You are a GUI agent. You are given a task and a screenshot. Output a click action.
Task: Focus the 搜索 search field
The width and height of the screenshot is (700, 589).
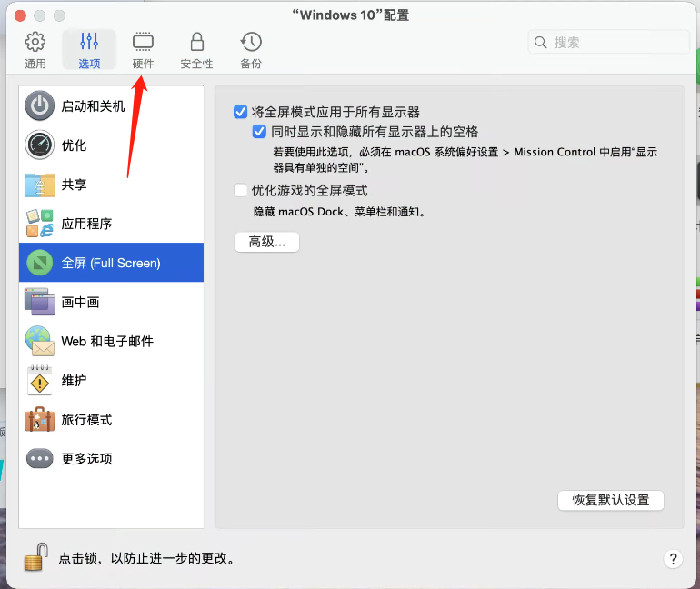[608, 43]
